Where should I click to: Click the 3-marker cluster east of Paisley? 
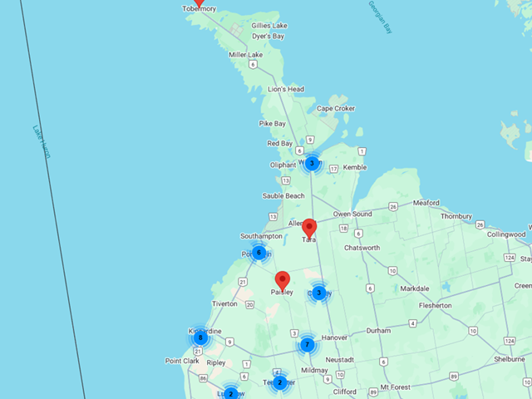[x=318, y=293]
